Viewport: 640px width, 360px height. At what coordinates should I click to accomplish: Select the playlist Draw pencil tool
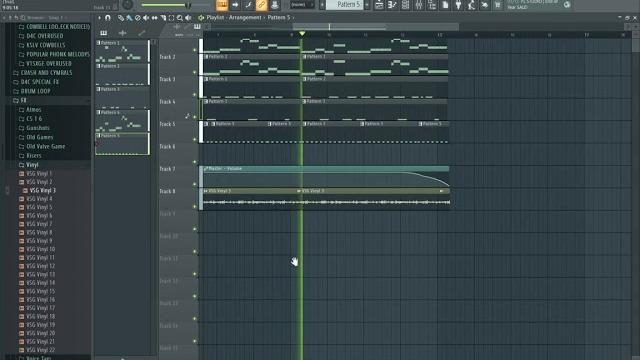click(x=121, y=18)
